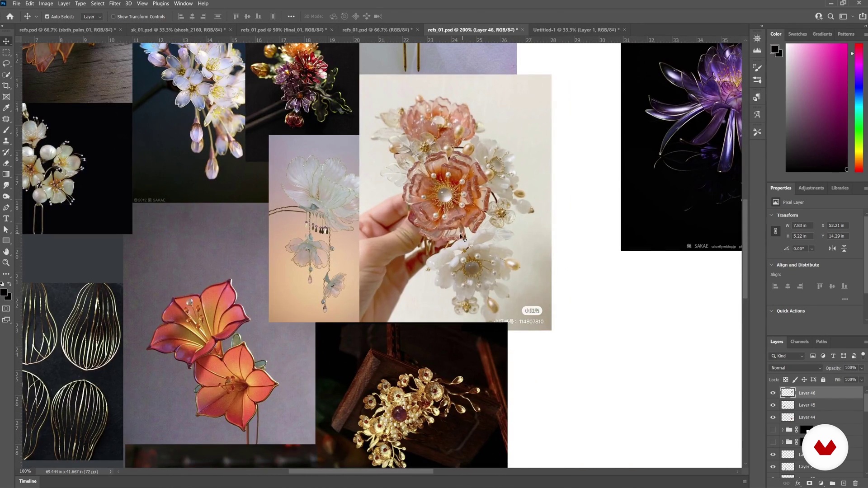868x488 pixels.
Task: Select the Clone Stamp tool
Action: 6,141
